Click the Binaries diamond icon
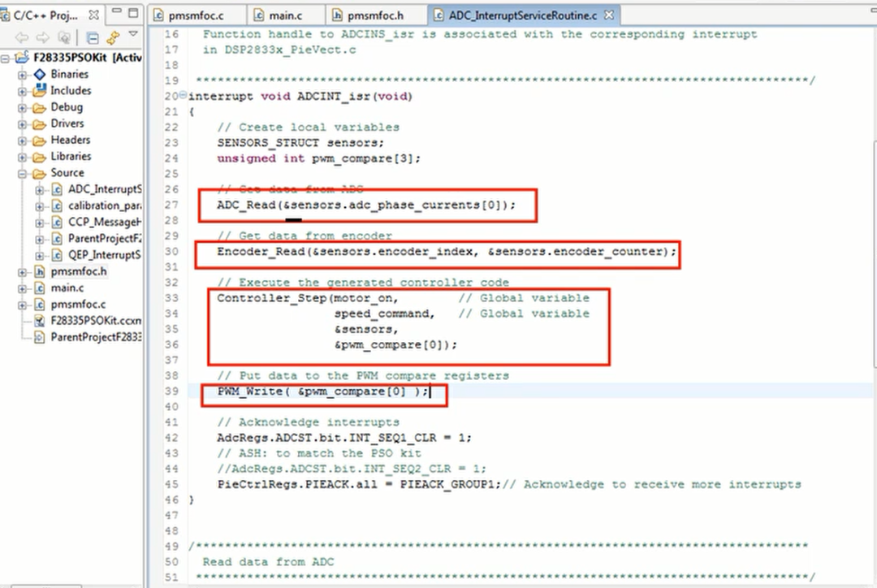 (x=40, y=74)
